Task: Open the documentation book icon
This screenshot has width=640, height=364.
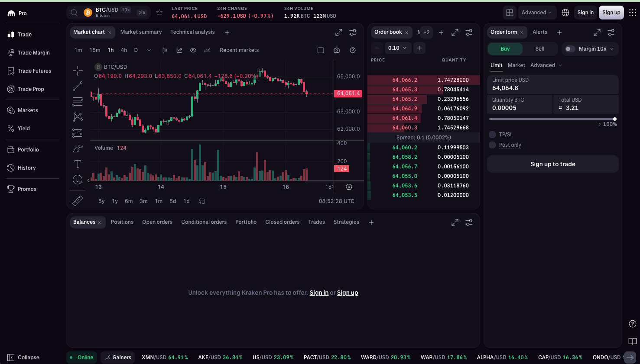Action: pos(633,341)
